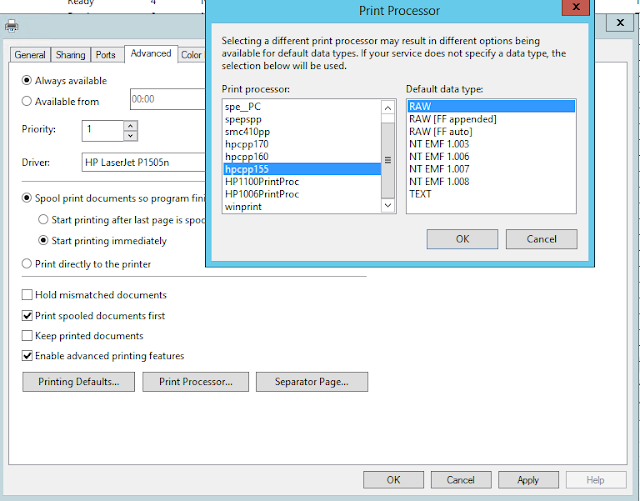The image size is (640, 501).
Task: Click Cancel in printer properties window
Action: coord(461,480)
